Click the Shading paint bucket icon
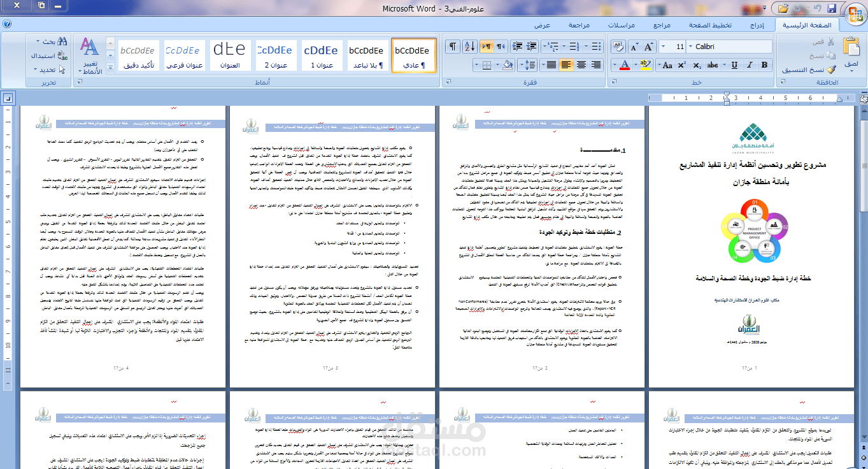This screenshot has width=868, height=469. tap(508, 64)
